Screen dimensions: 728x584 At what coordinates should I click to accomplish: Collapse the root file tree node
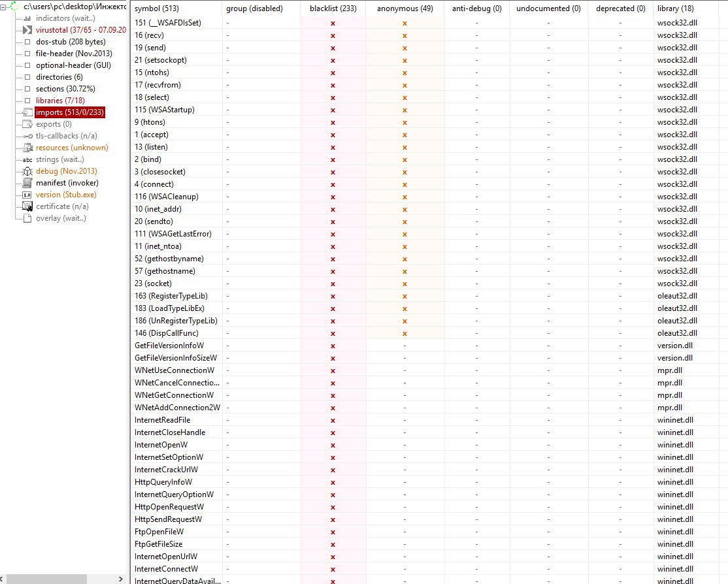click(x=3, y=7)
